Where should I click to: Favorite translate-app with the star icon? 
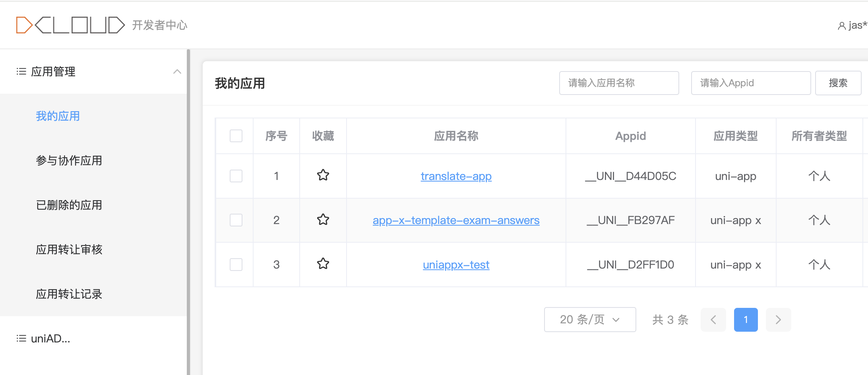click(323, 175)
